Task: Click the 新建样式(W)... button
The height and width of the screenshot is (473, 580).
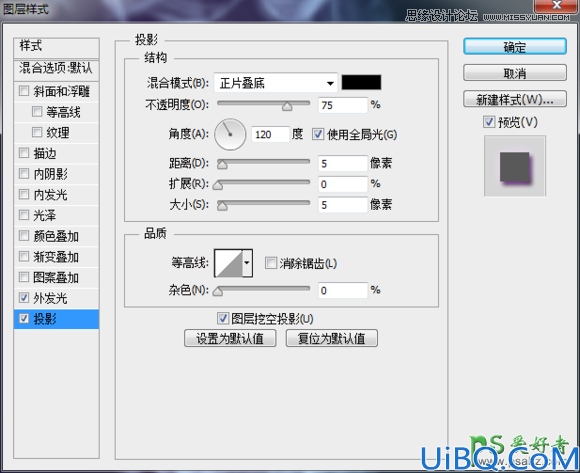Action: coord(515,99)
